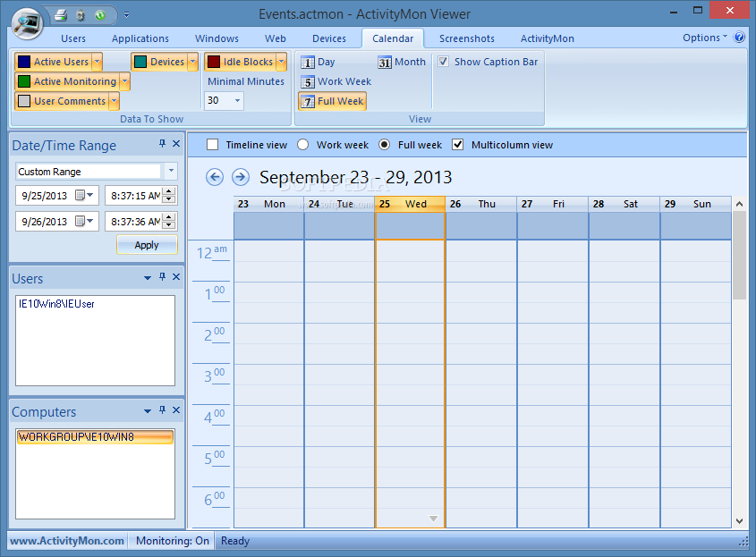Click the gear settings icon in quick access toolbar
Image resolution: width=756 pixels, height=557 pixels.
pos(81,15)
